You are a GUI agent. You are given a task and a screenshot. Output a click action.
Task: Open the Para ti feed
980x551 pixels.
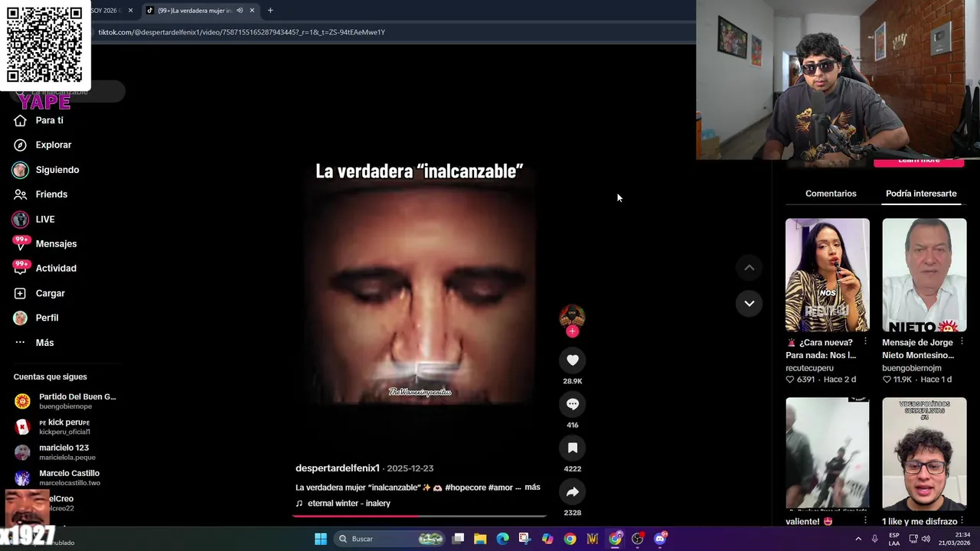pos(38,120)
